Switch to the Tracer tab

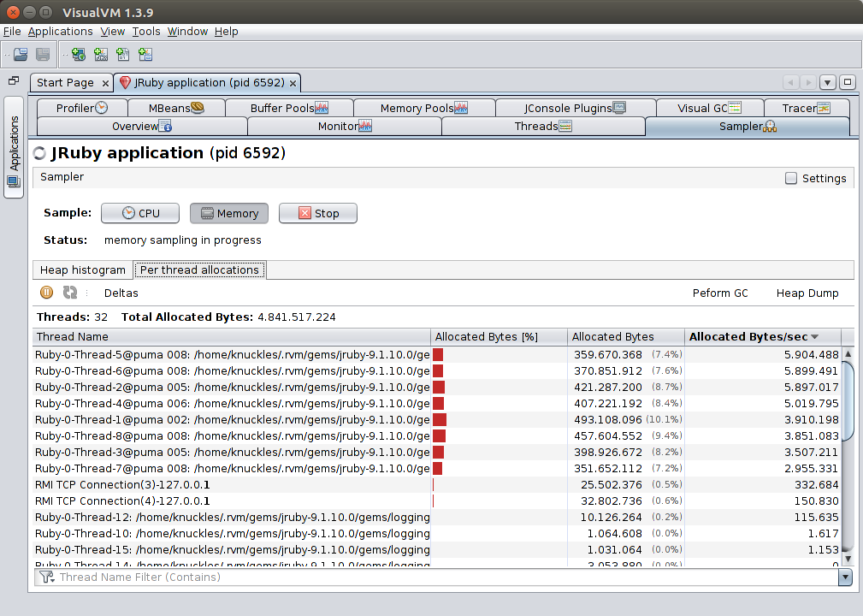[807, 108]
